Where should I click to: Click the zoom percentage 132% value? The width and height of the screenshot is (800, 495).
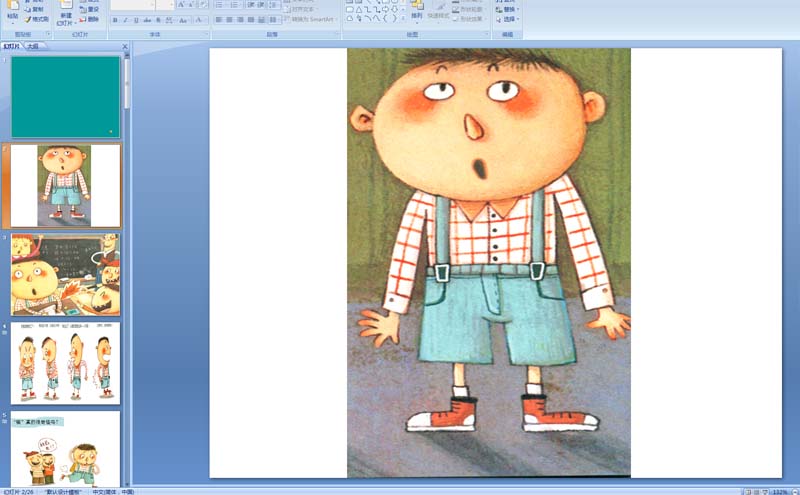[x=780, y=492]
